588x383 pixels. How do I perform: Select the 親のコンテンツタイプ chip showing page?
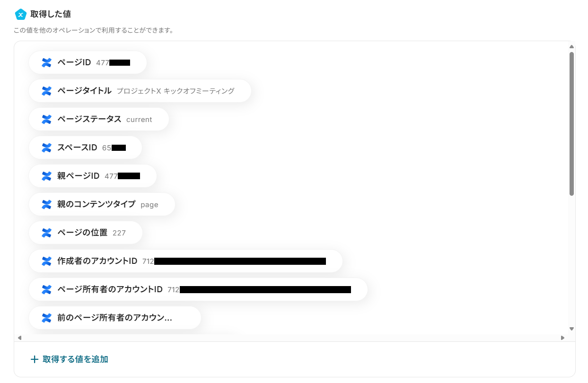[x=102, y=204]
